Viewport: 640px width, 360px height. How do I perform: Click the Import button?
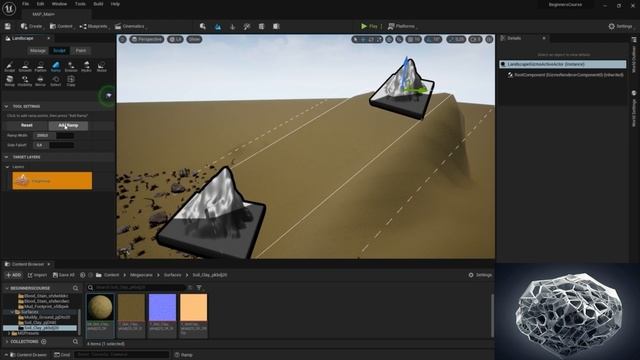(x=37, y=275)
